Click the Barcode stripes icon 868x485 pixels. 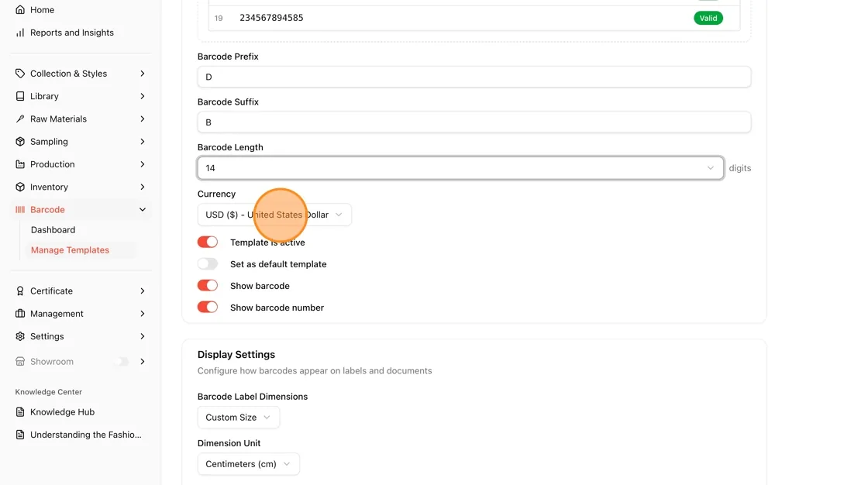(20, 210)
